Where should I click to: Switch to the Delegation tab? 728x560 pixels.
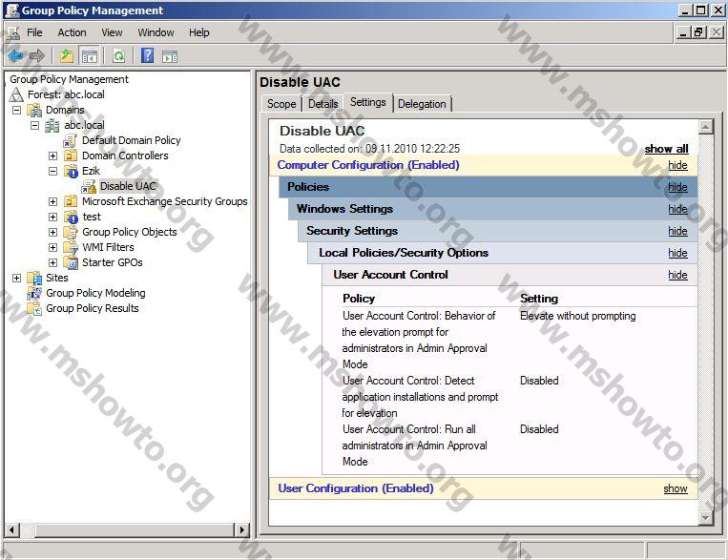coord(422,104)
